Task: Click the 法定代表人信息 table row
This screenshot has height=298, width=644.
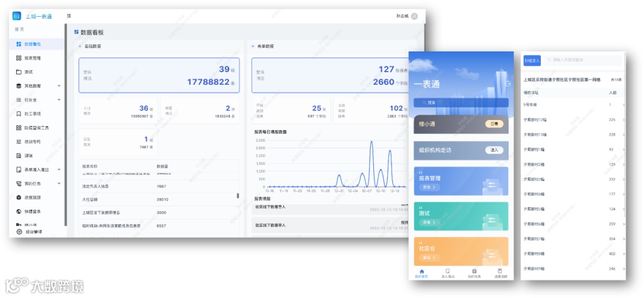Action: click(x=159, y=186)
